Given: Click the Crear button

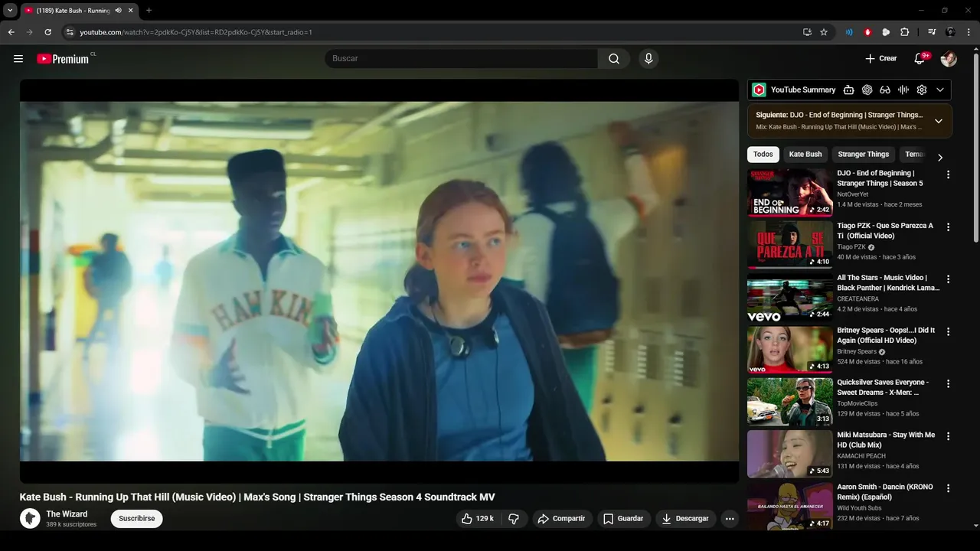Looking at the screenshot, I should (880, 59).
